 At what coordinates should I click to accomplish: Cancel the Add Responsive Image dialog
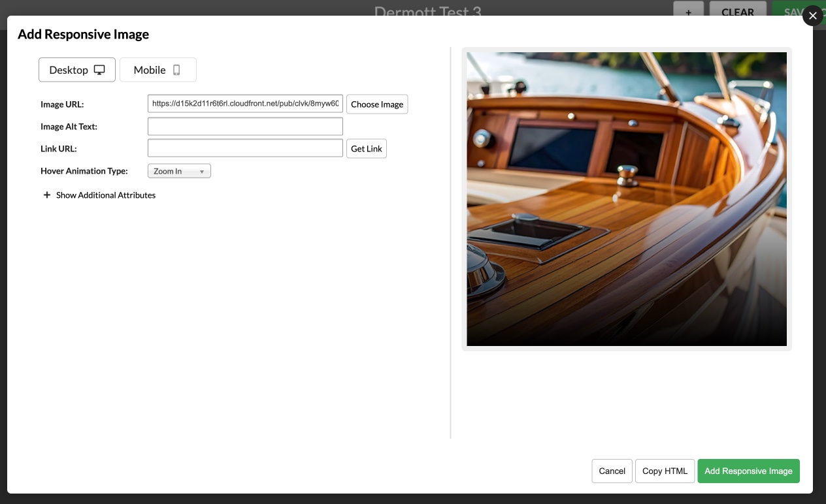point(612,471)
